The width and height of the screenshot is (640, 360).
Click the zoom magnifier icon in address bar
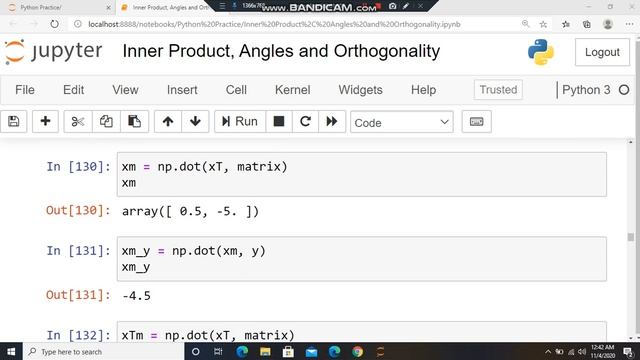coord(525,24)
